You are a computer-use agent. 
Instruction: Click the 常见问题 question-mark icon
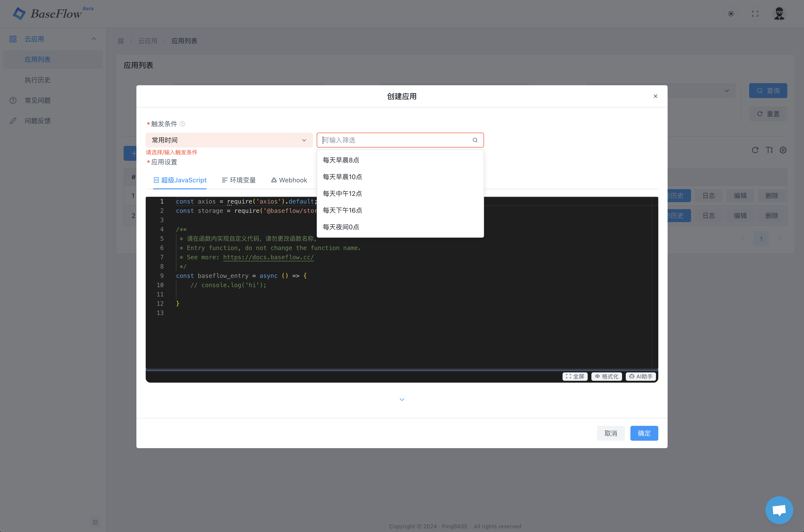(x=13, y=100)
